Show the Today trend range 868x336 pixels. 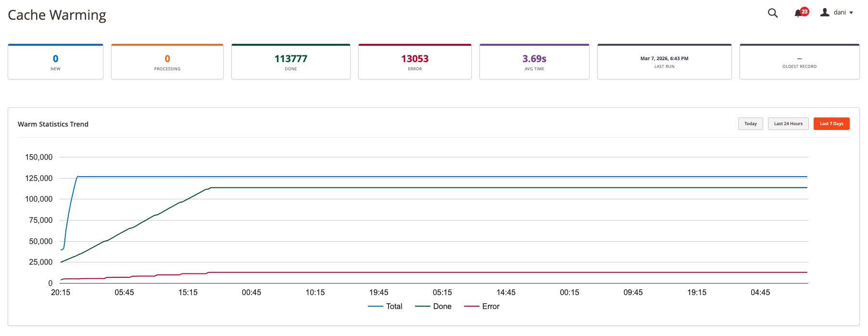[x=750, y=124]
